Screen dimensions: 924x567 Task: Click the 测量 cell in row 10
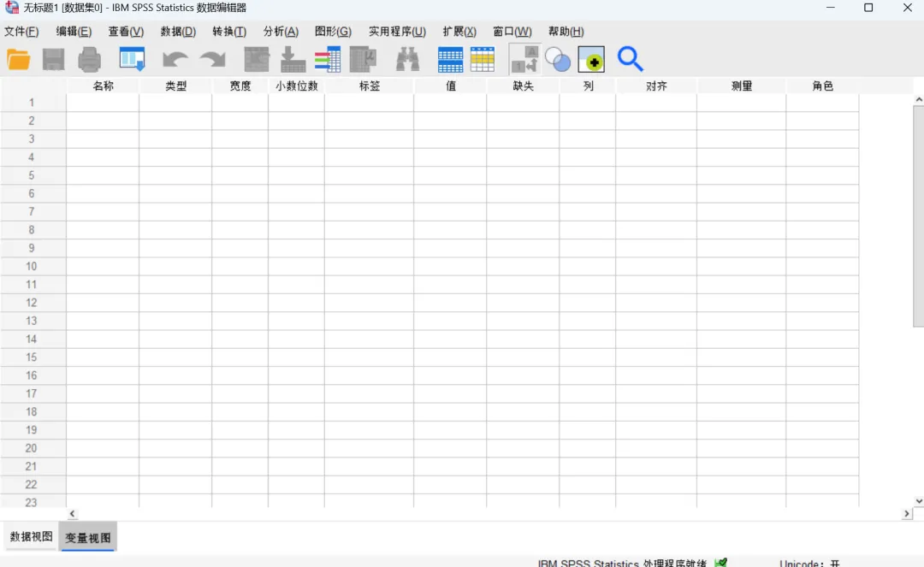pyautogui.click(x=741, y=266)
